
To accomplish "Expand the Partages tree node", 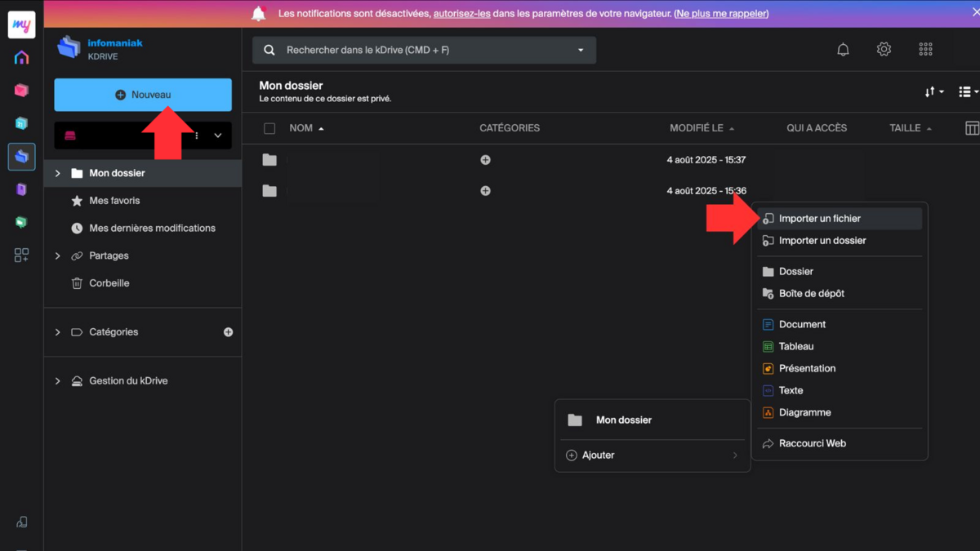I will point(57,256).
